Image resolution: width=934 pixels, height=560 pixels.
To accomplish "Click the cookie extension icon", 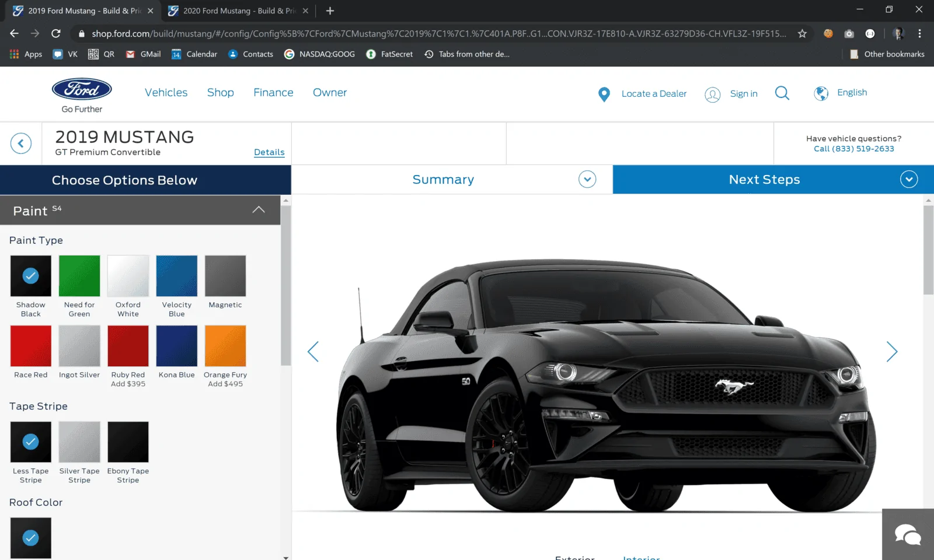I will click(828, 34).
